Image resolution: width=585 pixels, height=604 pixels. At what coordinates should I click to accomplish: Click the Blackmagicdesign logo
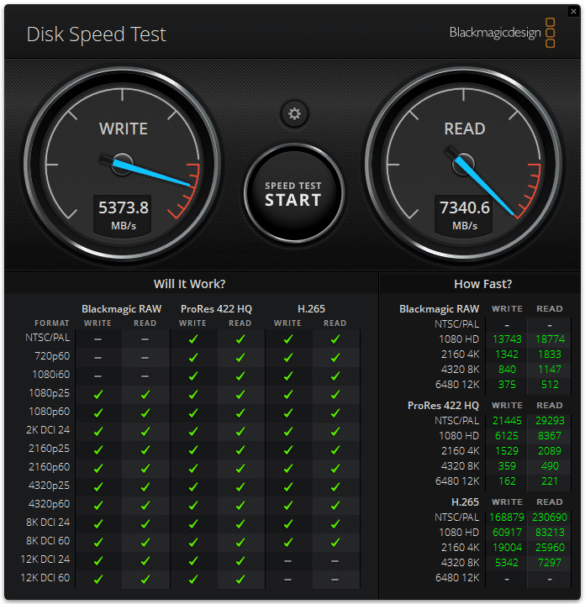coord(502,33)
